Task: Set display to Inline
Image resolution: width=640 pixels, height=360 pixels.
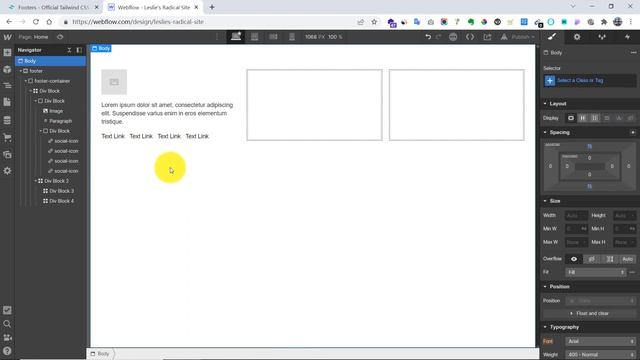Action: point(619,118)
